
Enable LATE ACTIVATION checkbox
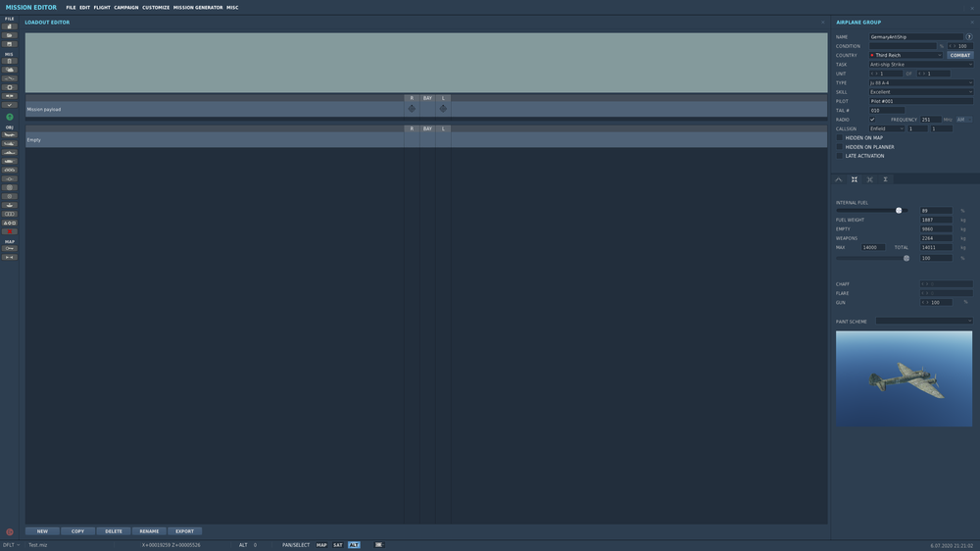(840, 156)
